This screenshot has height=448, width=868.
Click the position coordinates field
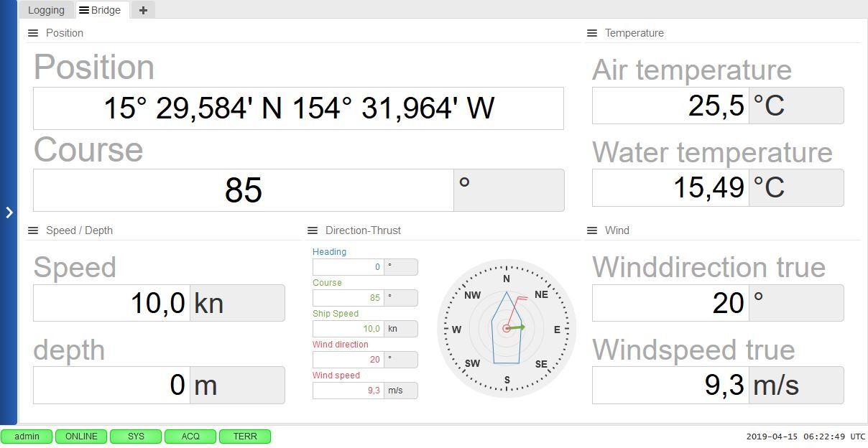(298, 108)
